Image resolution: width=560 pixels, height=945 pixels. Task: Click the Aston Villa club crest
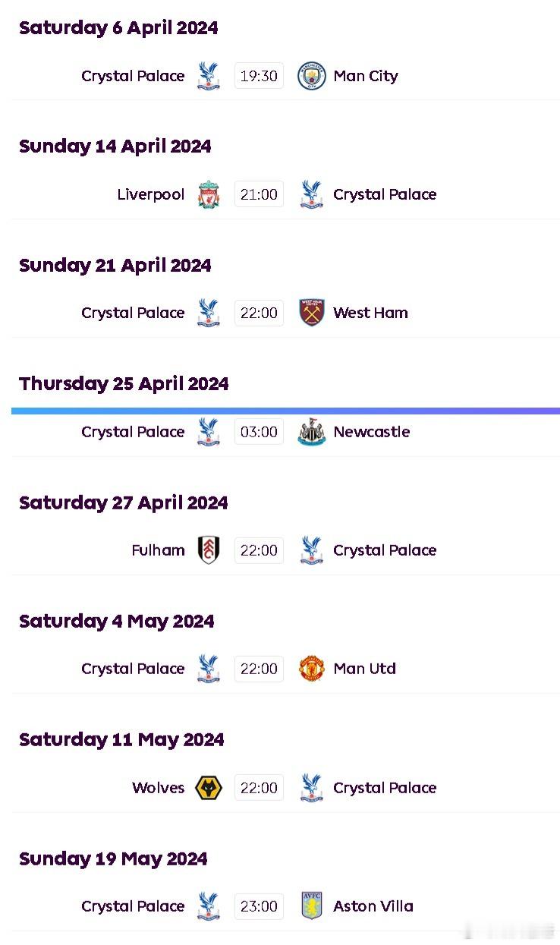(x=311, y=906)
